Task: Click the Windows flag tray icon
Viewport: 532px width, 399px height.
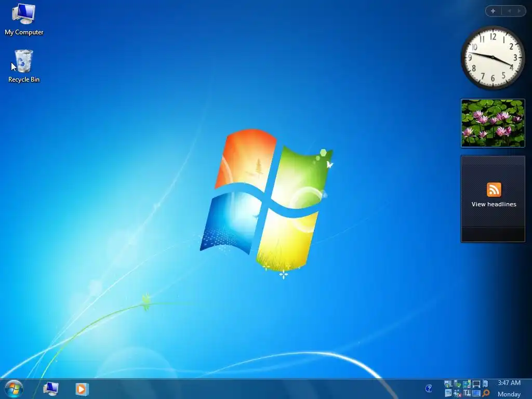Action: point(448,384)
